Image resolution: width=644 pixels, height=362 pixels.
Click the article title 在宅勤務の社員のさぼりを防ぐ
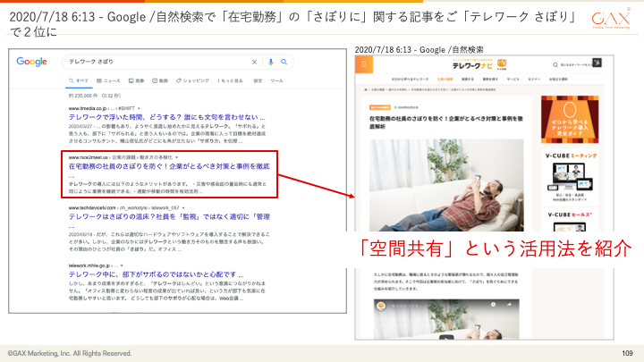(446, 122)
